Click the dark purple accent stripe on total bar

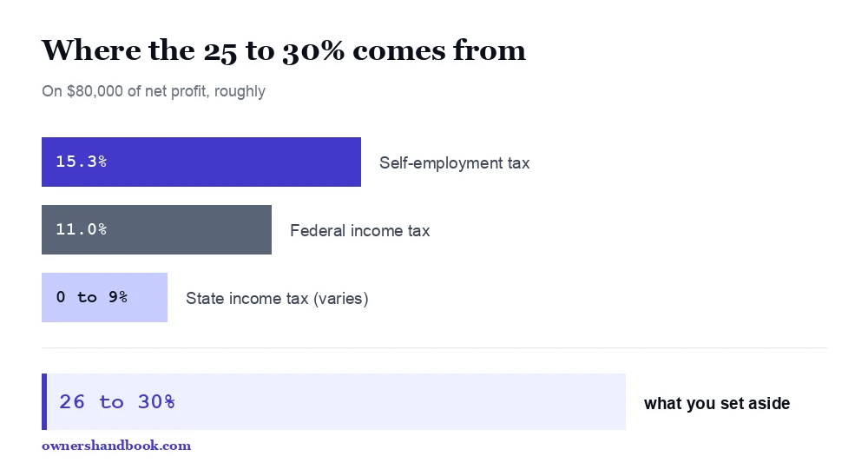tap(44, 402)
